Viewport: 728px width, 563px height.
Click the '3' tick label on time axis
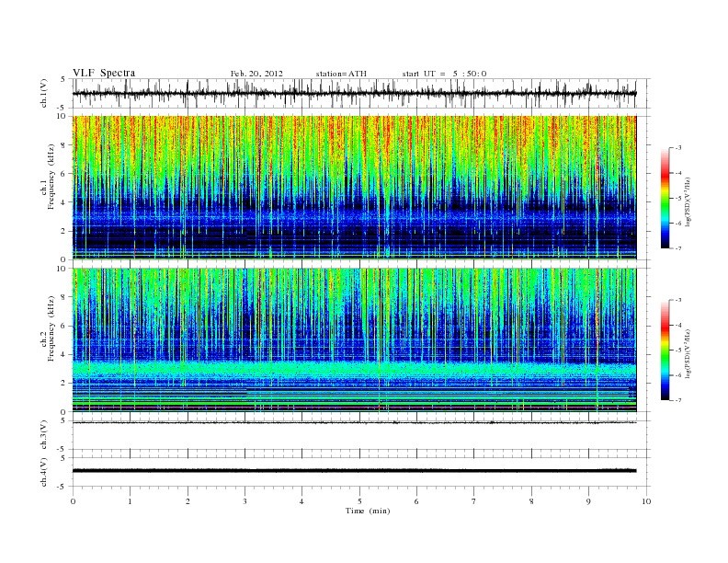pos(245,501)
